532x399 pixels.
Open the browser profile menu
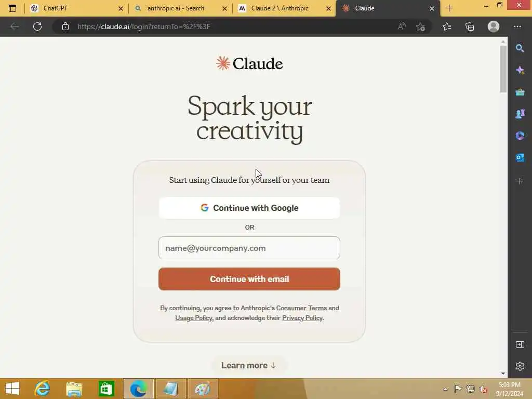coord(494,26)
